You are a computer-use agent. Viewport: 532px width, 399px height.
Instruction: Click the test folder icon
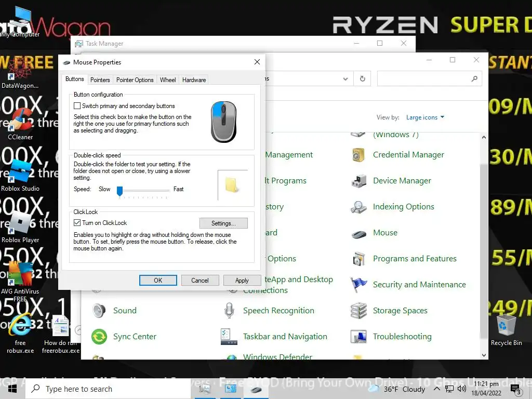231,185
